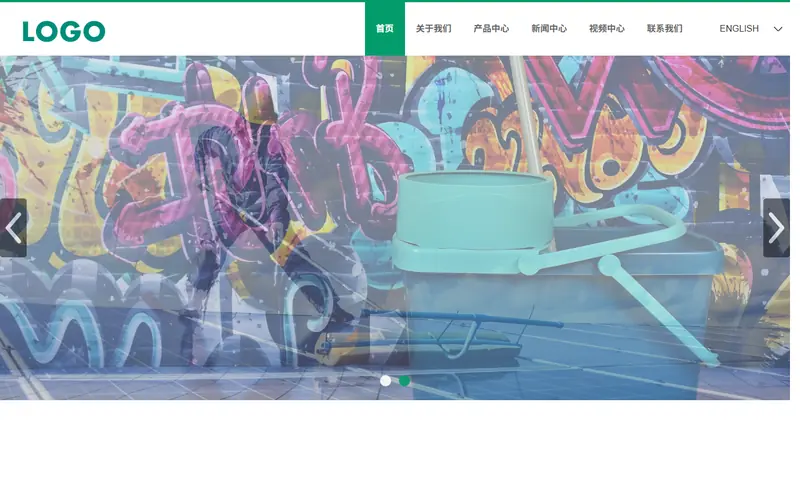Expand the language dropdown chevron
Image resolution: width=800 pixels, height=478 pixels.
[778, 29]
